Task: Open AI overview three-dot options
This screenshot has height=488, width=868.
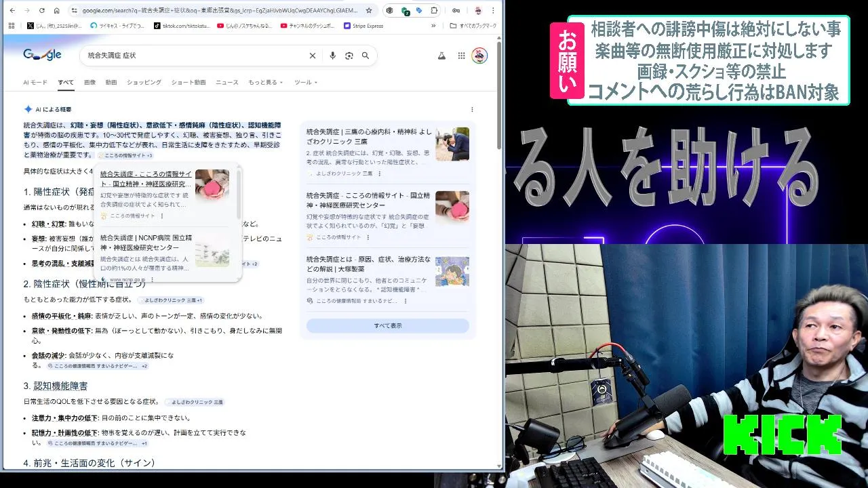Action: pyautogui.click(x=472, y=109)
